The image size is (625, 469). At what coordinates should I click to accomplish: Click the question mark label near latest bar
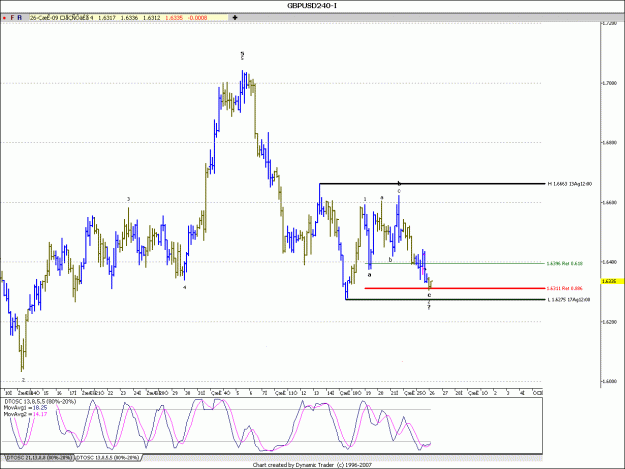pos(429,308)
